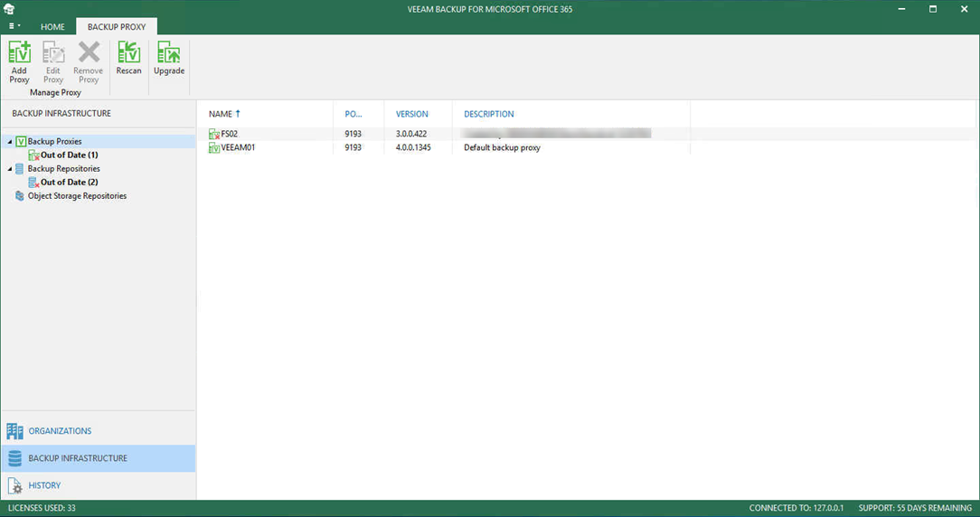The image size is (980, 517).
Task: Click the Veeam app icon in title bar
Action: (x=9, y=9)
